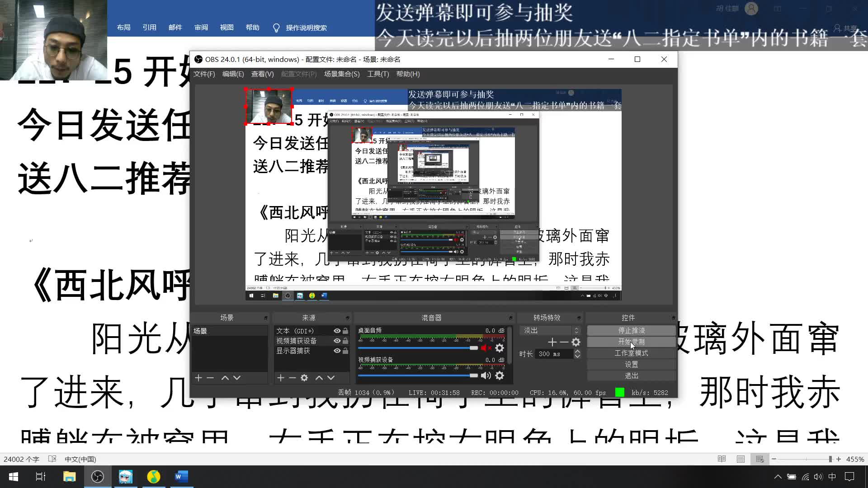The image size is (868, 488).
Task: Undock the 控件 panel with its float icon
Action: [673, 318]
